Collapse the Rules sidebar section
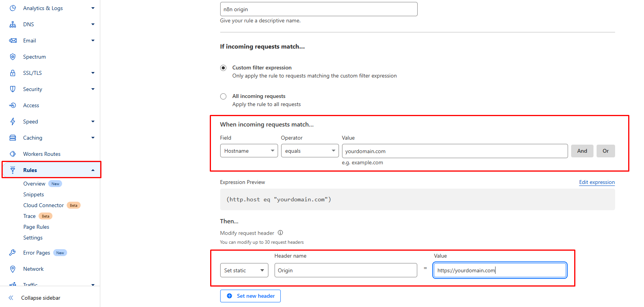The width and height of the screenshot is (644, 307). tap(93, 170)
